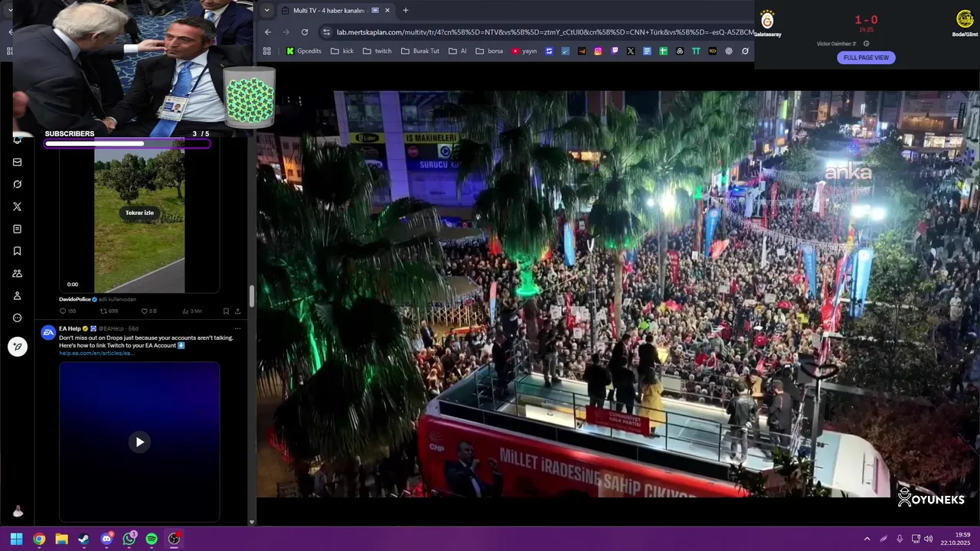
Task: Open Grok icon in X sidebar
Action: 18,184
